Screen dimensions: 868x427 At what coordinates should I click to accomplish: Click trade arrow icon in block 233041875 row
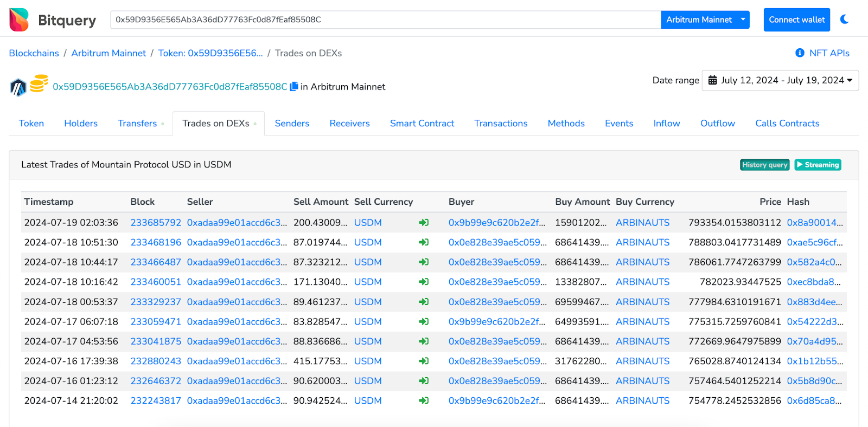(x=424, y=341)
